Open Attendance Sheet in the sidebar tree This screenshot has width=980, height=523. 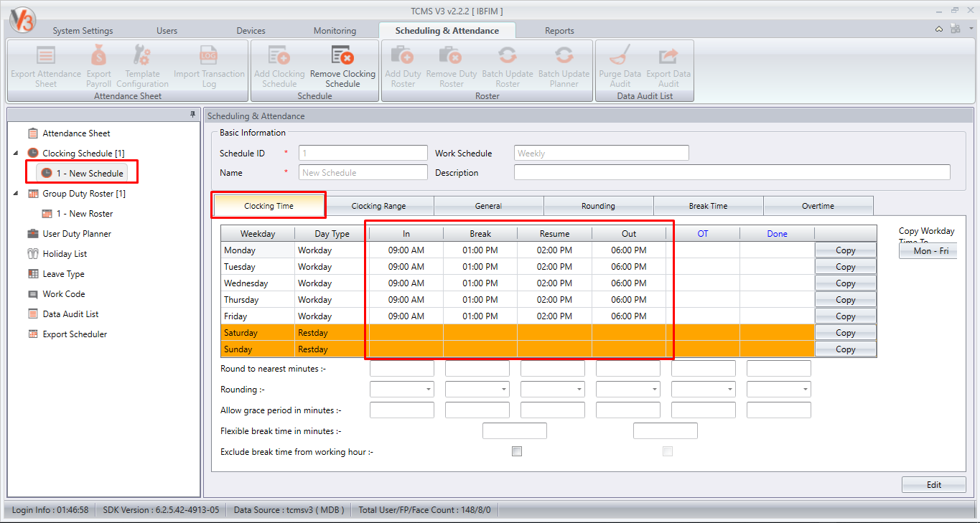(76, 133)
